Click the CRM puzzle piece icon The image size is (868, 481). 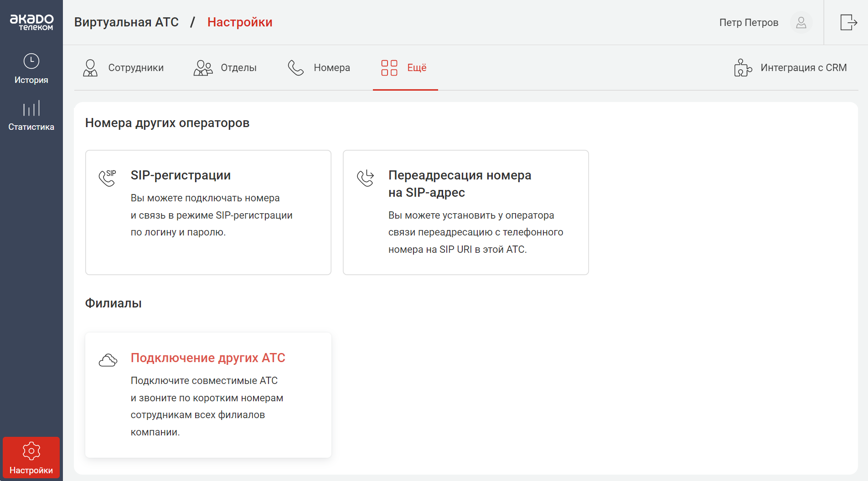743,68
